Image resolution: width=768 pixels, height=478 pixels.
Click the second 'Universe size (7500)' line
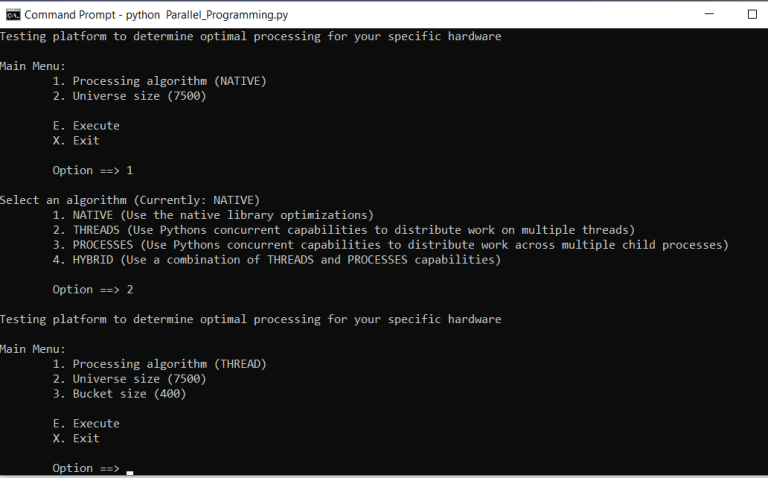130,379
